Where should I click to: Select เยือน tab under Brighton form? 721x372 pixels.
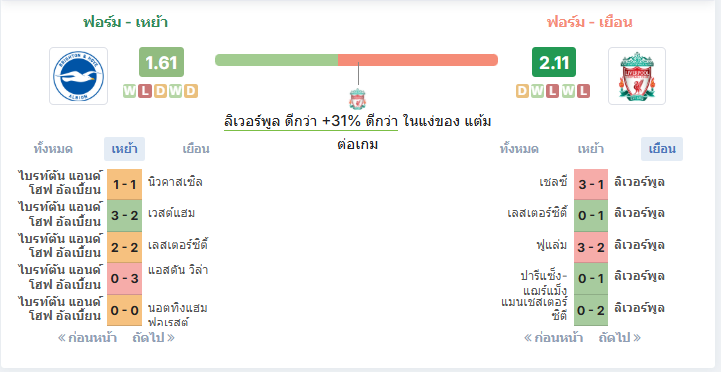[x=196, y=149]
